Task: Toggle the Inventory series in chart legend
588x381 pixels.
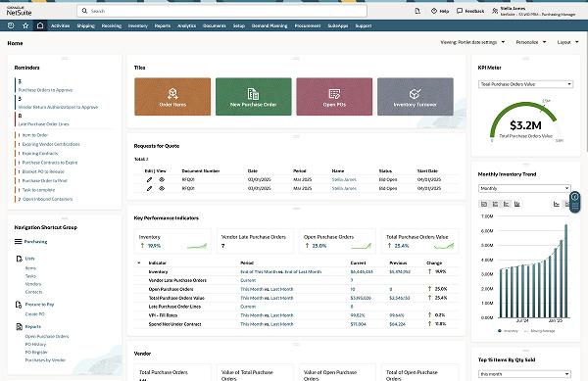Action: pos(508,331)
